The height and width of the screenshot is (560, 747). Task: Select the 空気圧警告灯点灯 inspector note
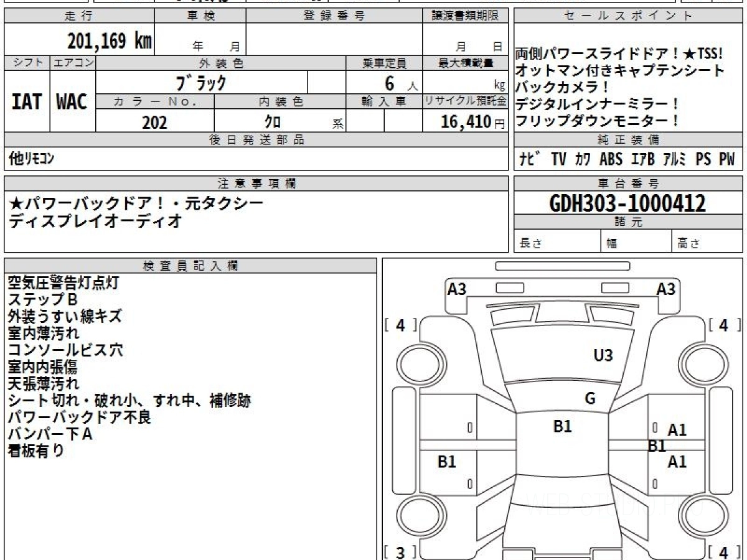pos(63,283)
